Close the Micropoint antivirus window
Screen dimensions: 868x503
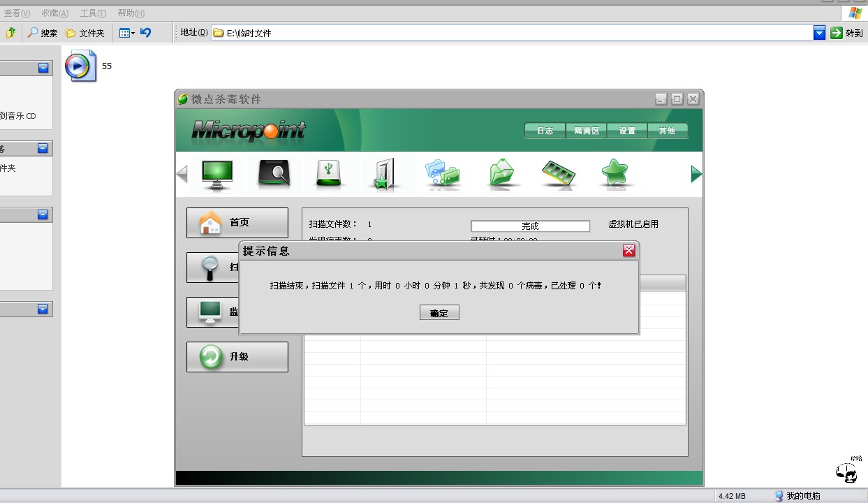[x=693, y=99]
